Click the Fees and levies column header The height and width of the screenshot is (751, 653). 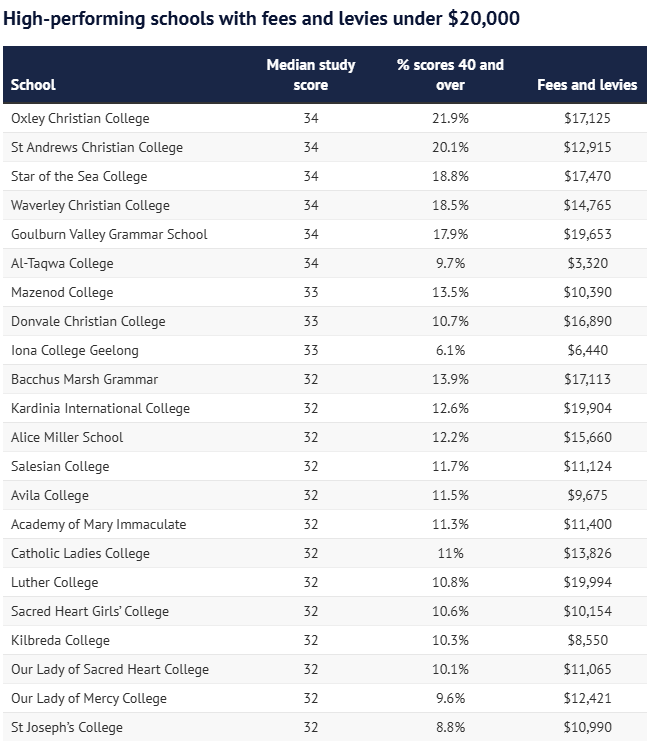click(x=587, y=85)
